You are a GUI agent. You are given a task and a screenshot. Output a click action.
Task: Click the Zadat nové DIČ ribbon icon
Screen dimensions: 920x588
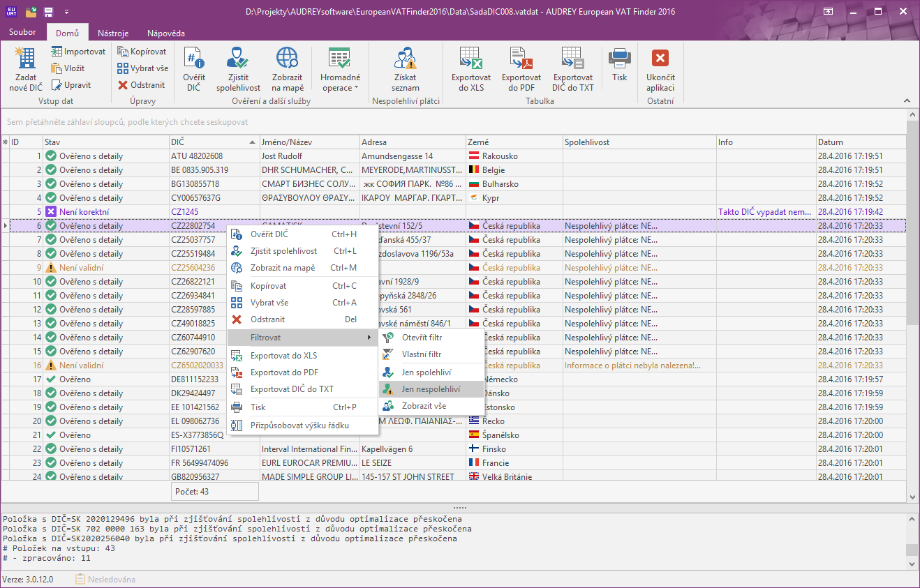pyautogui.click(x=26, y=59)
